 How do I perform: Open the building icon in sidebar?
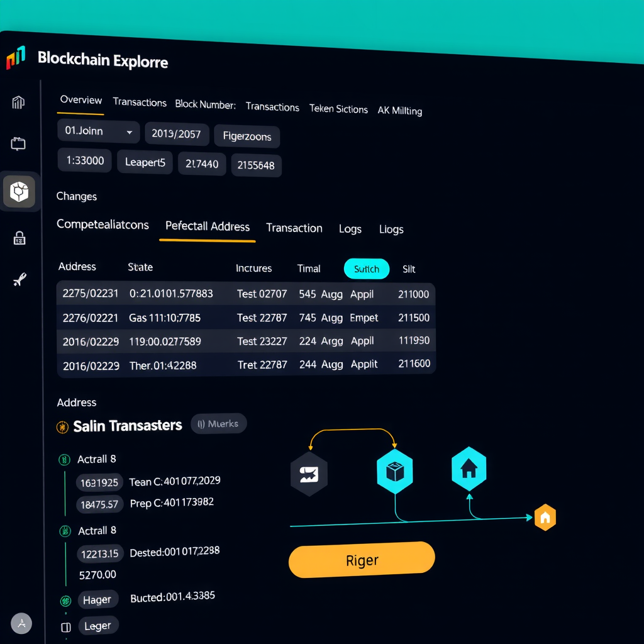click(x=18, y=103)
